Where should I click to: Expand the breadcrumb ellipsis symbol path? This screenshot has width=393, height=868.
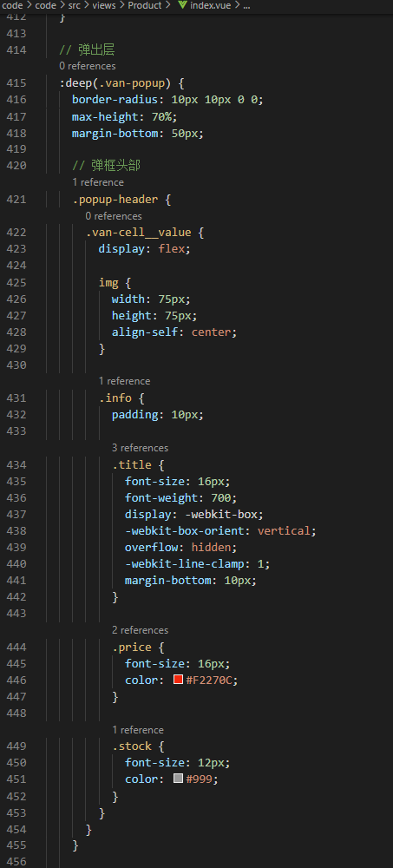point(246,5)
